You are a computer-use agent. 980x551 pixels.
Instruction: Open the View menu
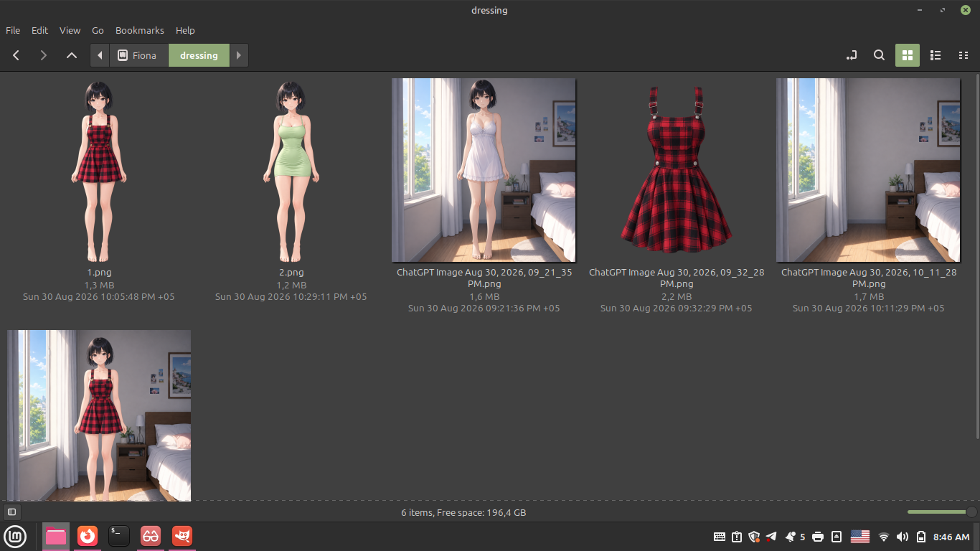pos(70,30)
